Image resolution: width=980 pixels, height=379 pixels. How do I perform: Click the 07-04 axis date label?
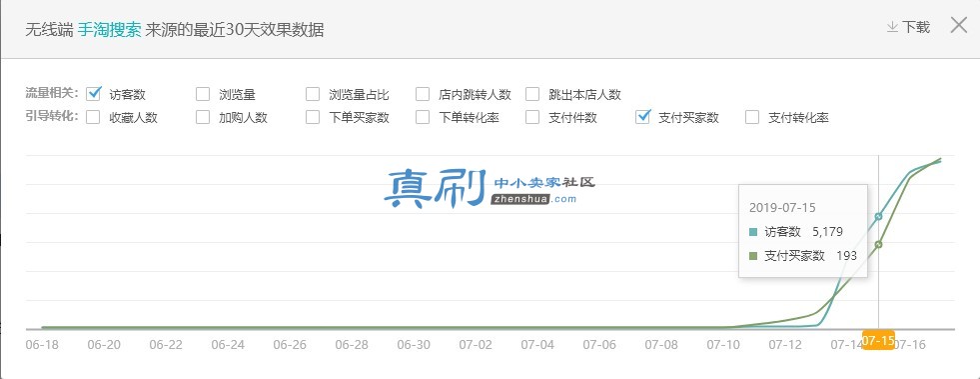tap(537, 345)
